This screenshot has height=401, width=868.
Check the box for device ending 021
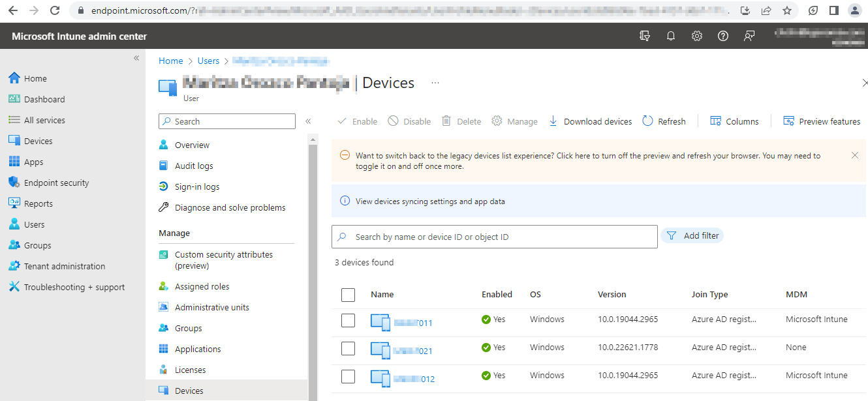[x=348, y=348]
